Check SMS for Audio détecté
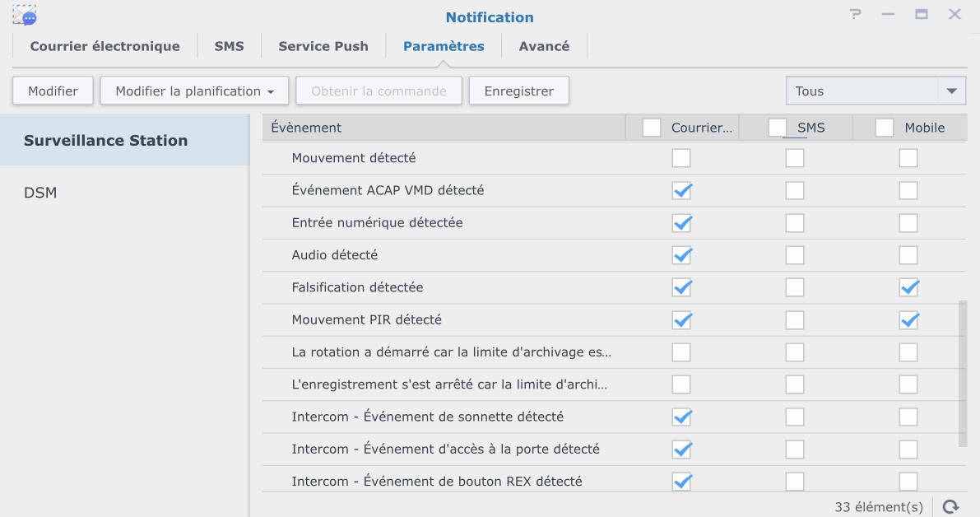Screen dimensions: 980x517 [794, 255]
